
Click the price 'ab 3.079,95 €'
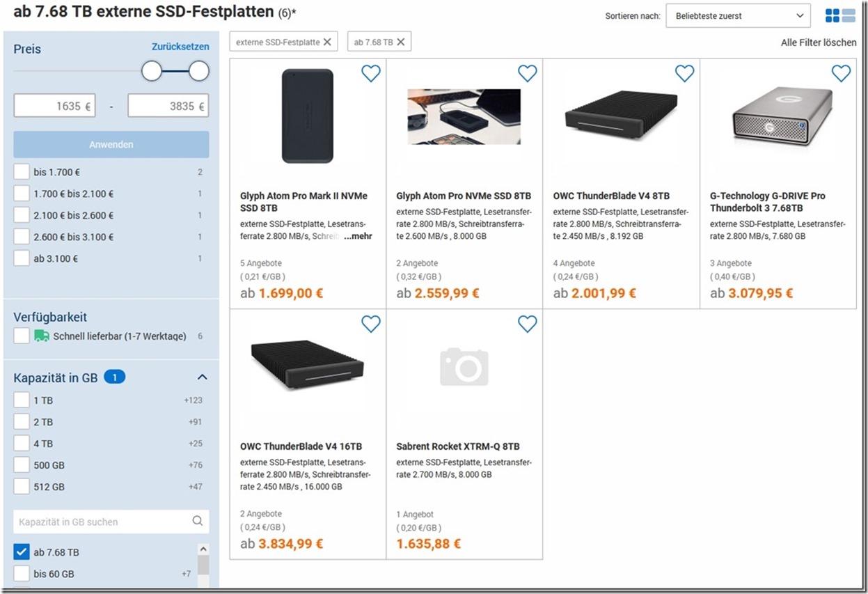point(752,293)
